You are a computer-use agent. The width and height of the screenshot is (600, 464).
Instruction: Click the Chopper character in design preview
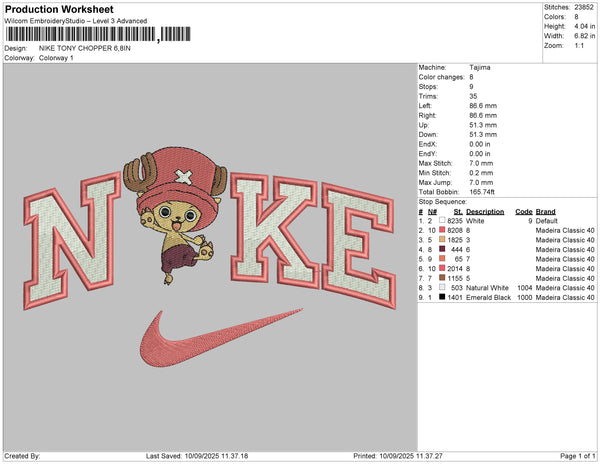click(x=176, y=214)
